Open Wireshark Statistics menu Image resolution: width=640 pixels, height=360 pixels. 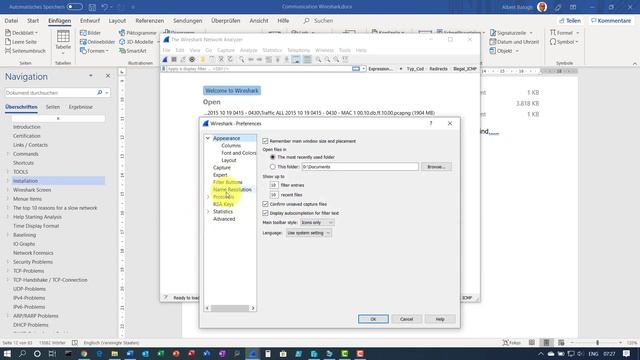(272, 50)
